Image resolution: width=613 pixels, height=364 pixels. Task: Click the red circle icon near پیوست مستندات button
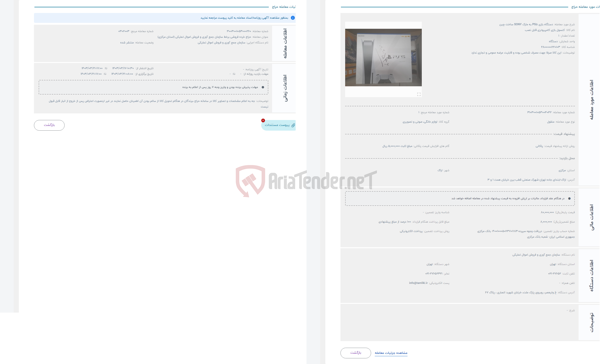[x=263, y=120]
